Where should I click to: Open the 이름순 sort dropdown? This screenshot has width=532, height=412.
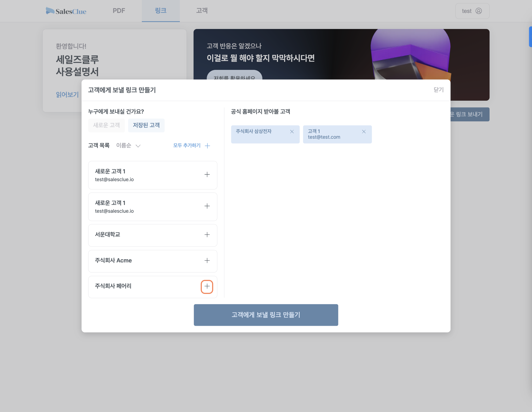coord(128,145)
